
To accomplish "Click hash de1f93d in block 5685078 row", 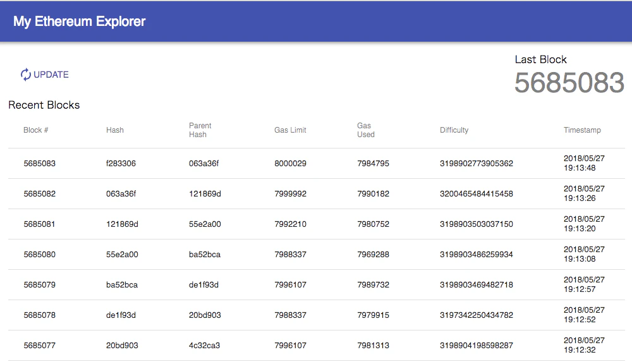I will coord(121,315).
